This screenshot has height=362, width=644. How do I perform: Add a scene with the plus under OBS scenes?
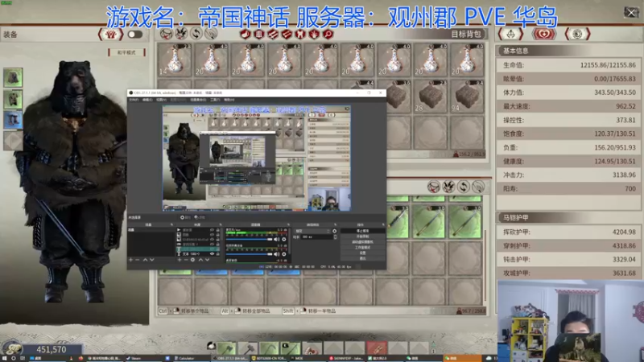pyautogui.click(x=130, y=260)
